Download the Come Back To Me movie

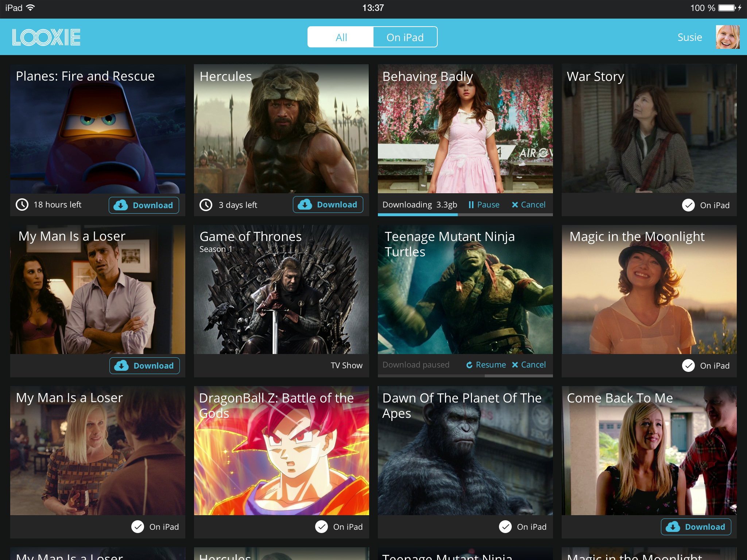pos(696,527)
